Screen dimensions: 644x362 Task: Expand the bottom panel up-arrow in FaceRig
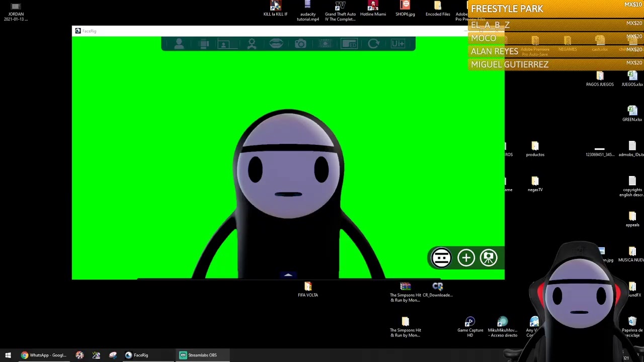288,275
